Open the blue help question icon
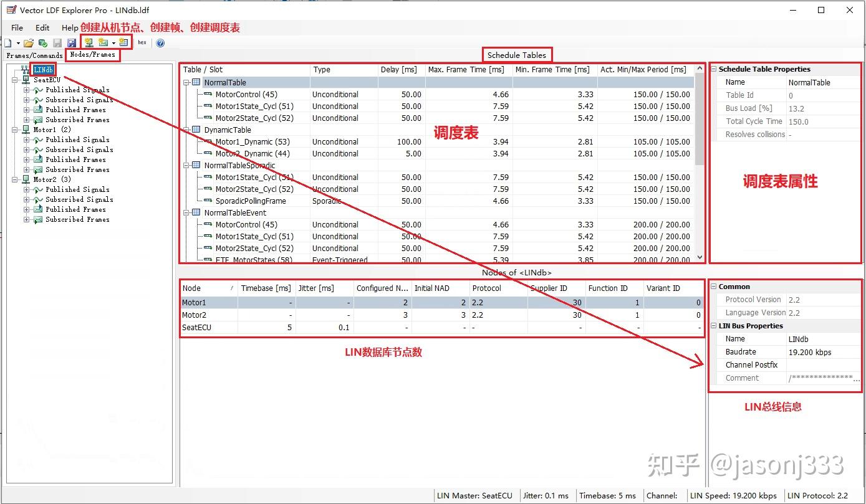866x504 pixels. tap(160, 43)
